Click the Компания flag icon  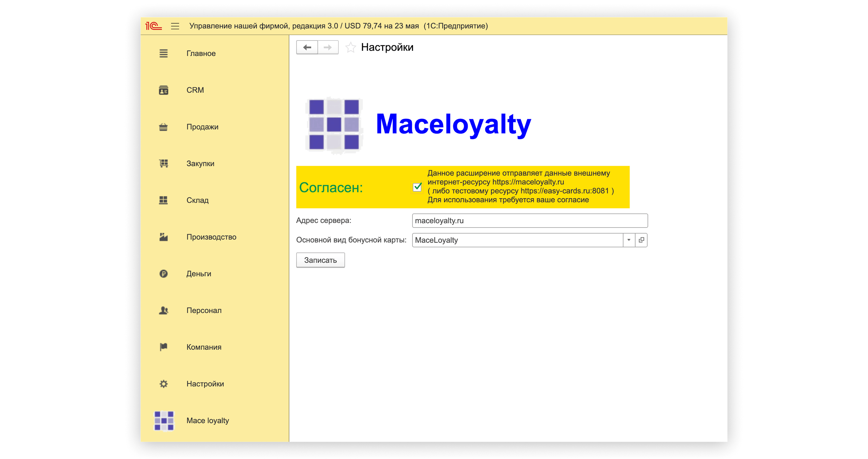tap(163, 347)
